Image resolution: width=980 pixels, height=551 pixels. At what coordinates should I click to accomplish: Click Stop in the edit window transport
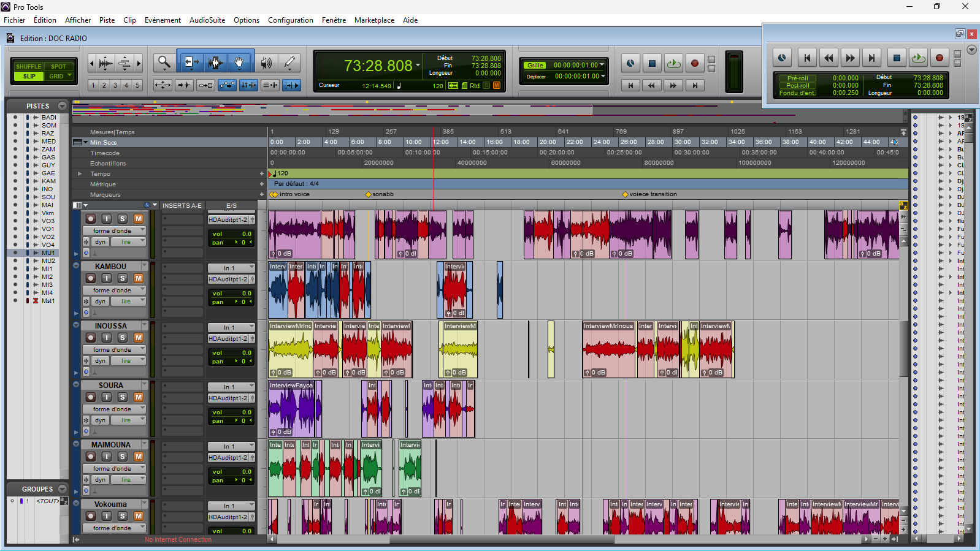click(652, 63)
